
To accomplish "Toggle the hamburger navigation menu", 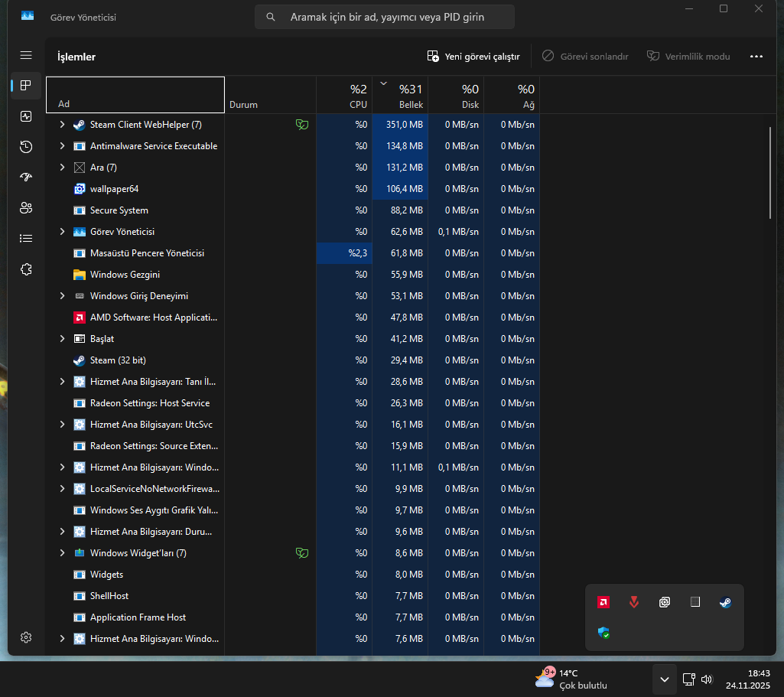I will tap(26, 56).
